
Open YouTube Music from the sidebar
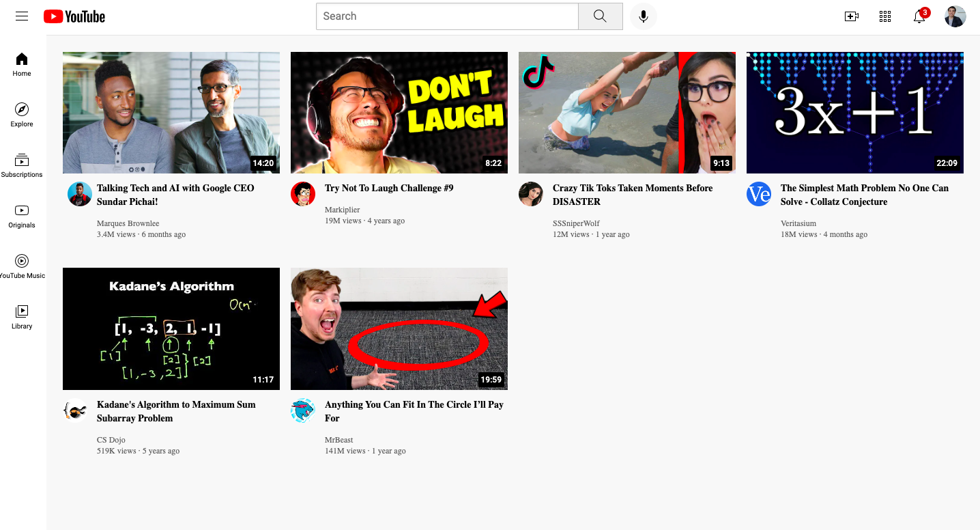click(x=22, y=266)
